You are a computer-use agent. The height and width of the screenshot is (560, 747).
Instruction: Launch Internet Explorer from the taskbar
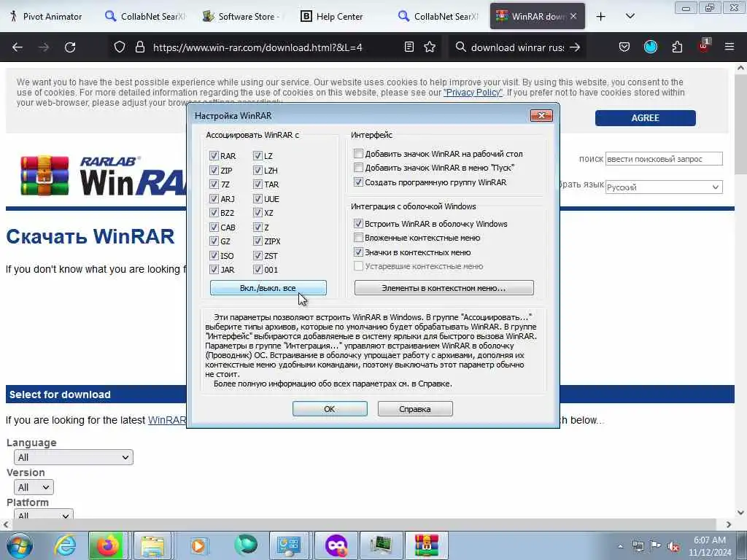point(65,545)
